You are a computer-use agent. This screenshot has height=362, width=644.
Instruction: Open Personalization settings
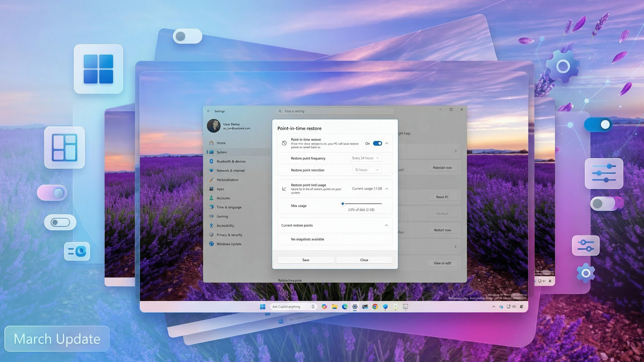(x=227, y=180)
